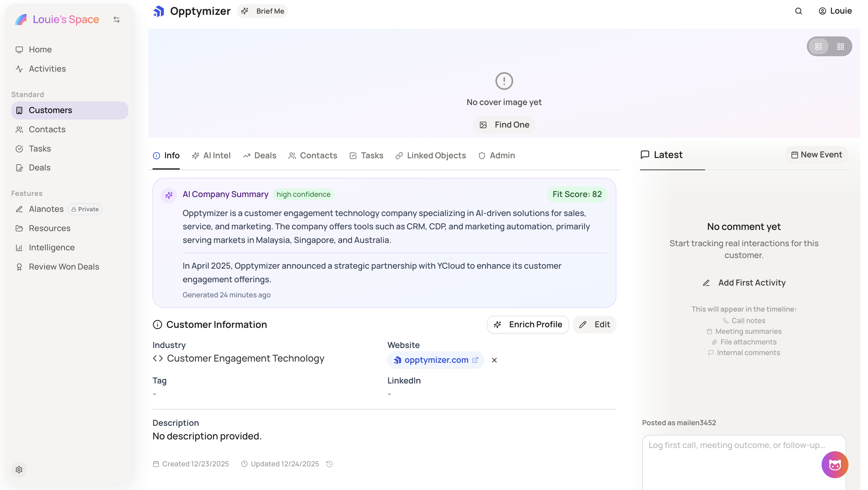Screen dimensions: 868x490
Task: Click the No description provided text
Action: pos(207,436)
